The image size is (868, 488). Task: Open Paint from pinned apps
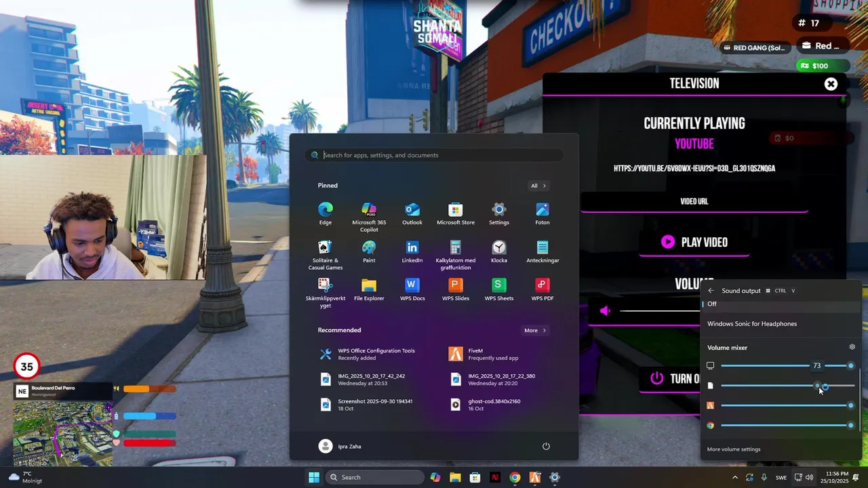tap(369, 251)
